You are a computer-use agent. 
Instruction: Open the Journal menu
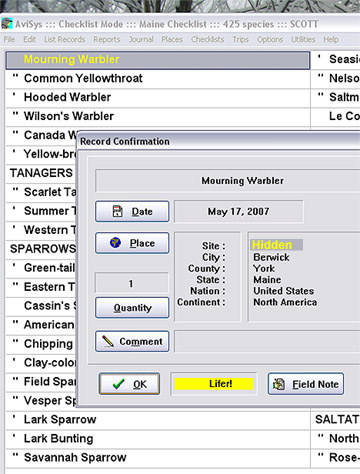point(141,39)
